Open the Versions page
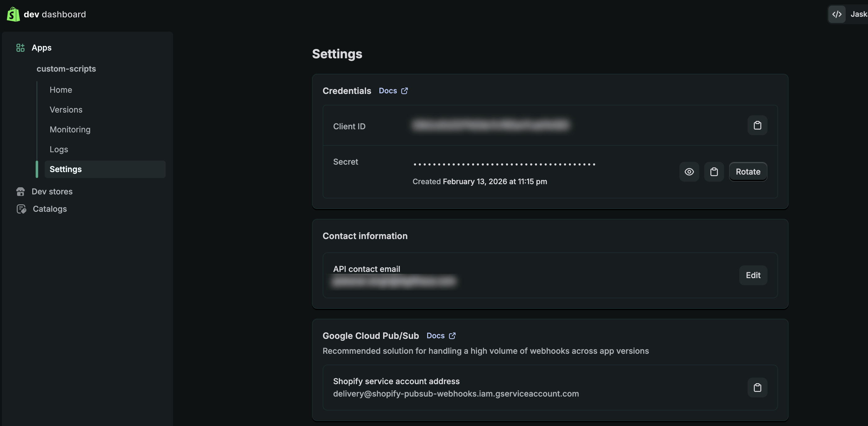 pyautogui.click(x=66, y=109)
